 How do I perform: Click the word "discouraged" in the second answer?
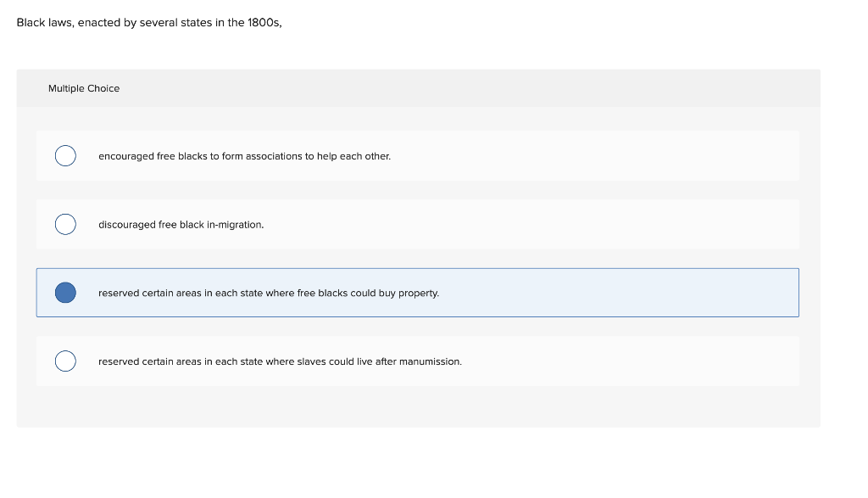tap(126, 225)
